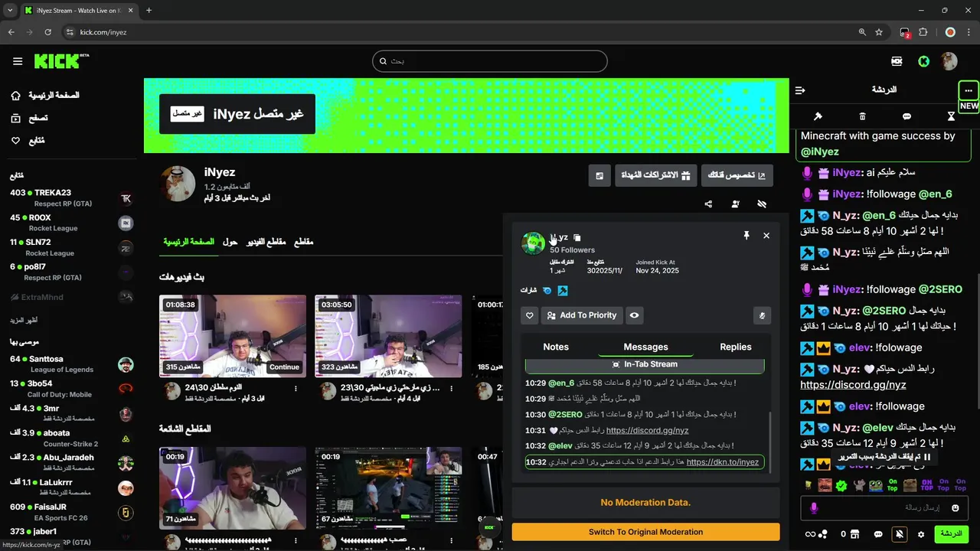980x551 pixels.
Task: Collapse the chat panel arrow icon
Action: point(800,90)
